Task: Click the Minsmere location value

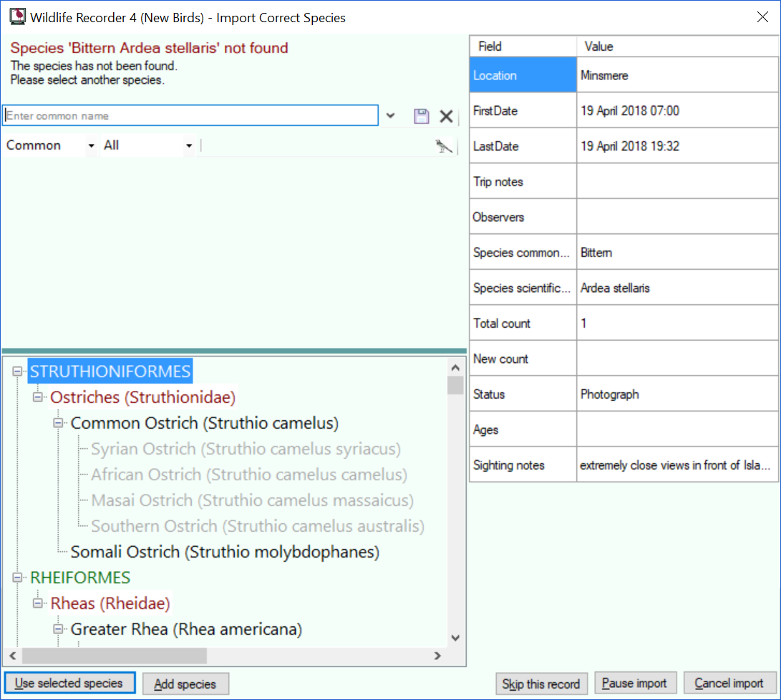Action: (x=677, y=75)
